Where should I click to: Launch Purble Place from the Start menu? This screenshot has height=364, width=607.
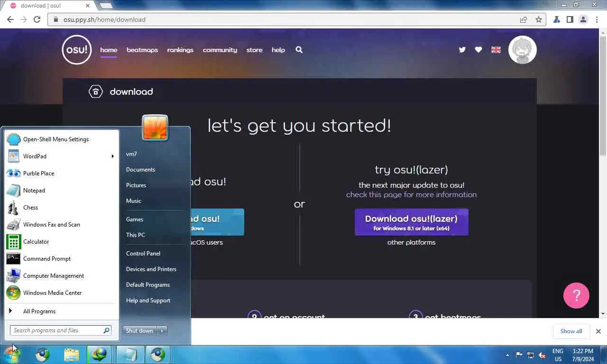pos(62,173)
